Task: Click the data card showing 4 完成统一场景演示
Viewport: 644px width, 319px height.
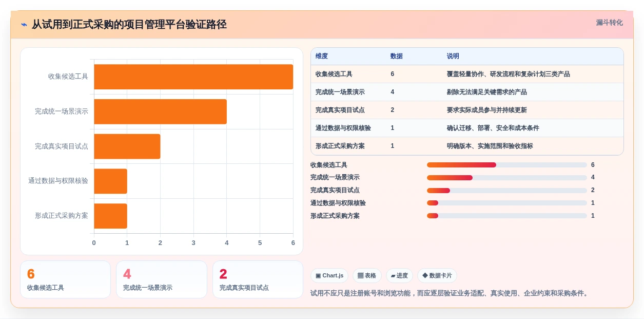Action: click(x=162, y=279)
